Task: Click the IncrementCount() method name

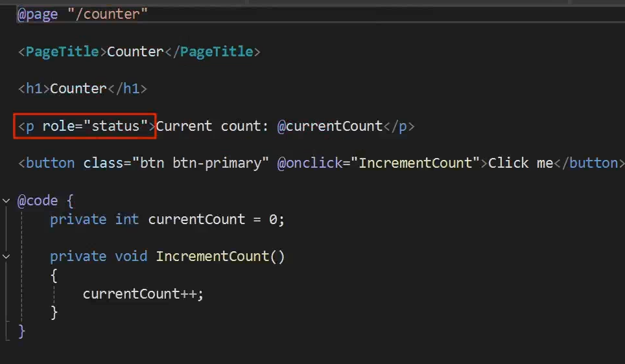Action: [220, 256]
